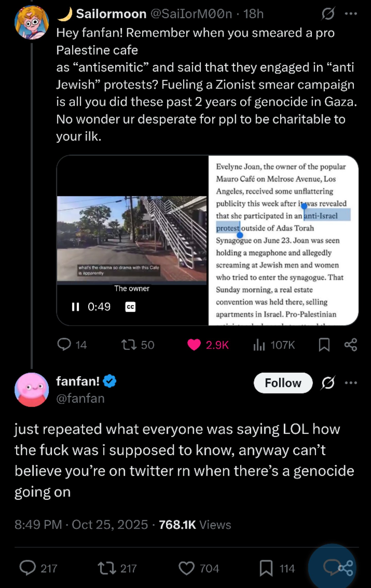Screen dimensions: 371x588
Task: Open Grok icon on Sailormoon's tweet
Action: click(x=328, y=13)
